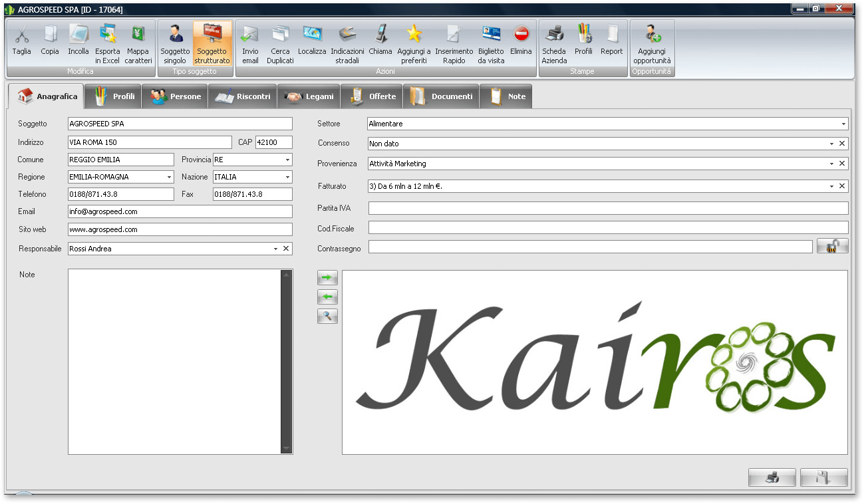Go to the Persone tab
864x504 pixels.
175,96
